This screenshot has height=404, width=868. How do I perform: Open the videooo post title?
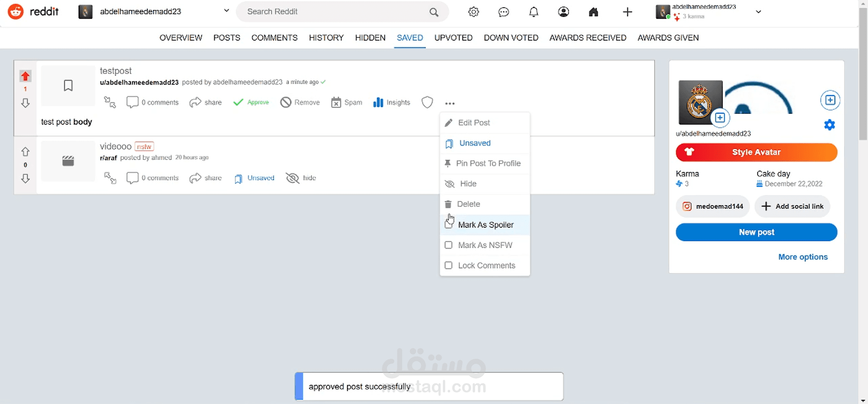116,146
